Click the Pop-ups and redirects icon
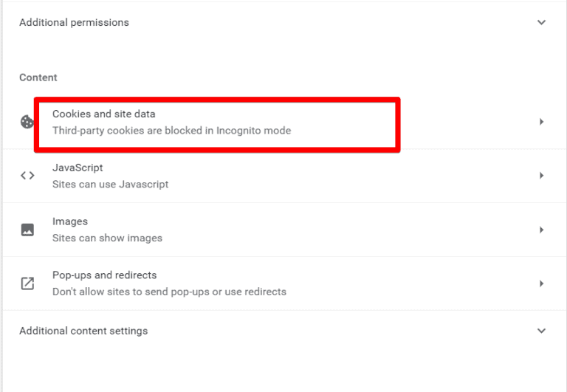This screenshot has height=392, width=567. click(27, 283)
